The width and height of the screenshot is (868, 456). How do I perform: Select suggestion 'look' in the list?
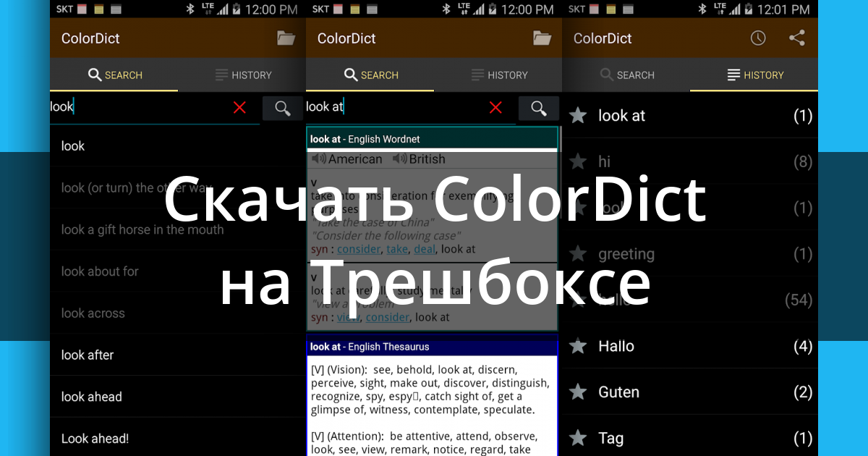[x=178, y=146]
